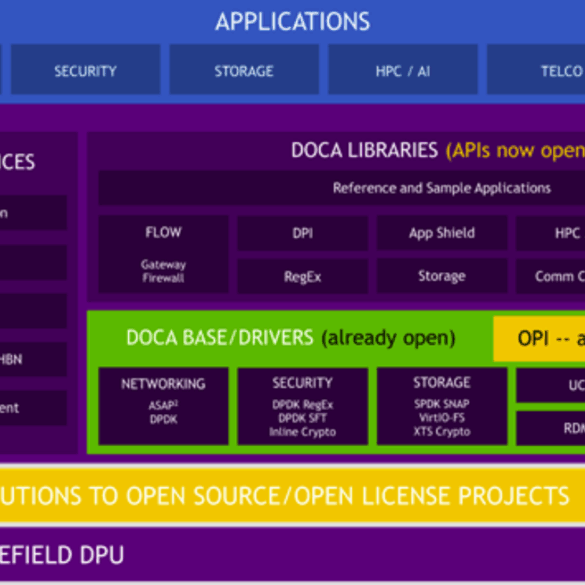
Task: Click the APPLICATIONS heading at the top
Action: tap(292, 22)
